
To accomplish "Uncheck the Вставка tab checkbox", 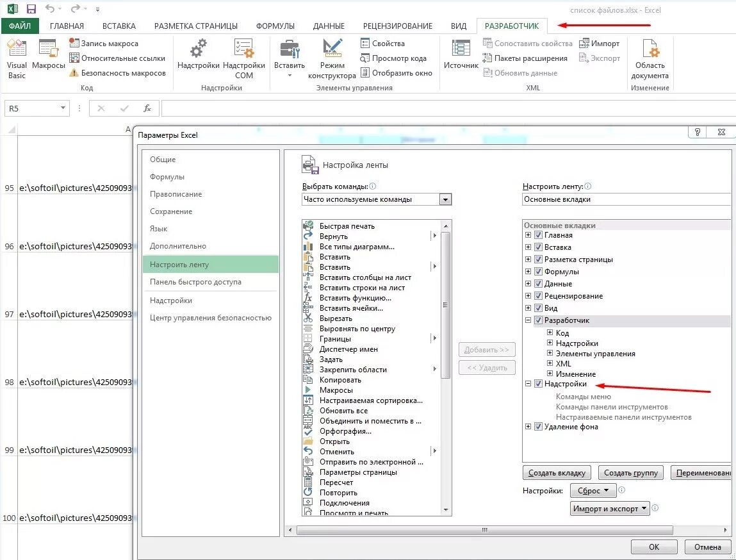I will (x=538, y=247).
